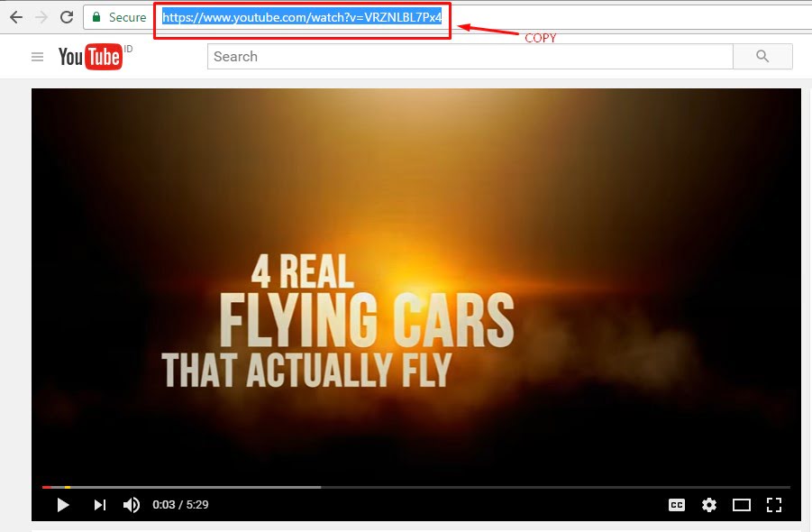The image size is (812, 532).
Task: Click the YouTube logo
Action: click(x=91, y=57)
